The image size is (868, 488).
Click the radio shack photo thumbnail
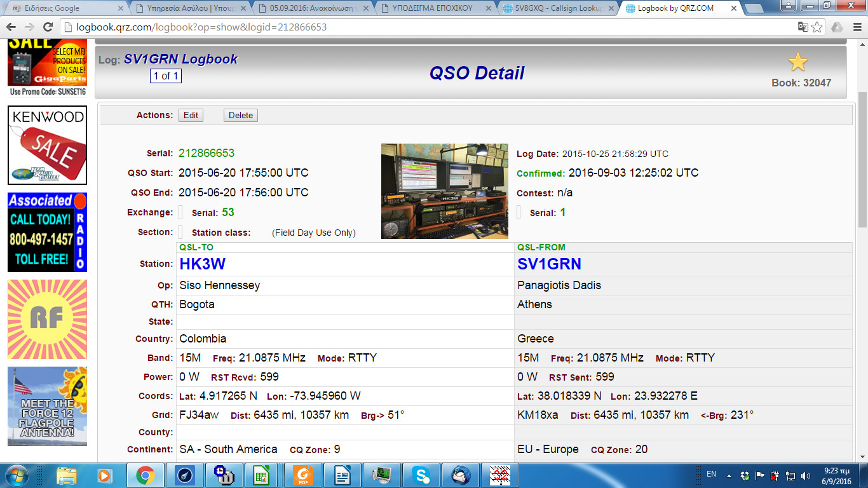click(445, 191)
